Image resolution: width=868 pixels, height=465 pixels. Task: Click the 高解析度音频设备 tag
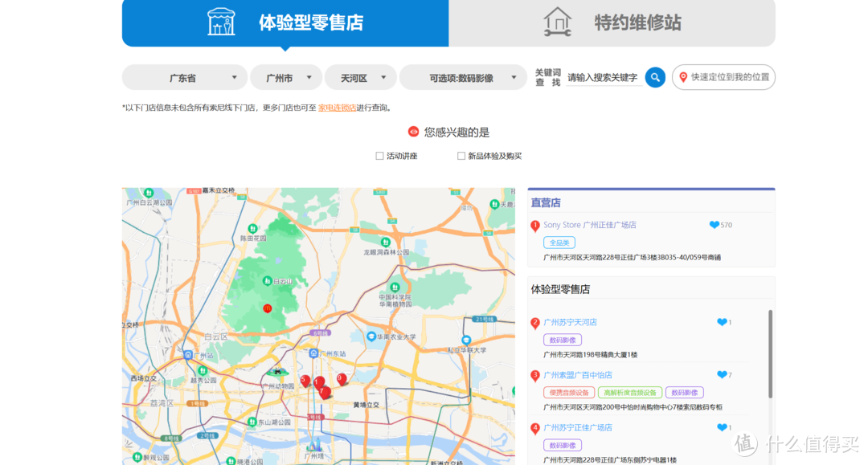(630, 393)
